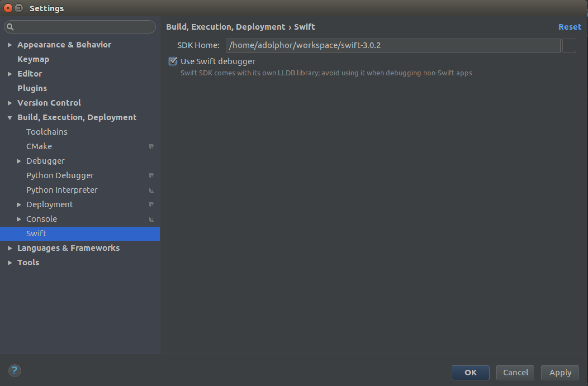Image resolution: width=588 pixels, height=386 pixels.
Task: Open the Version Control settings label
Action: [x=49, y=103]
